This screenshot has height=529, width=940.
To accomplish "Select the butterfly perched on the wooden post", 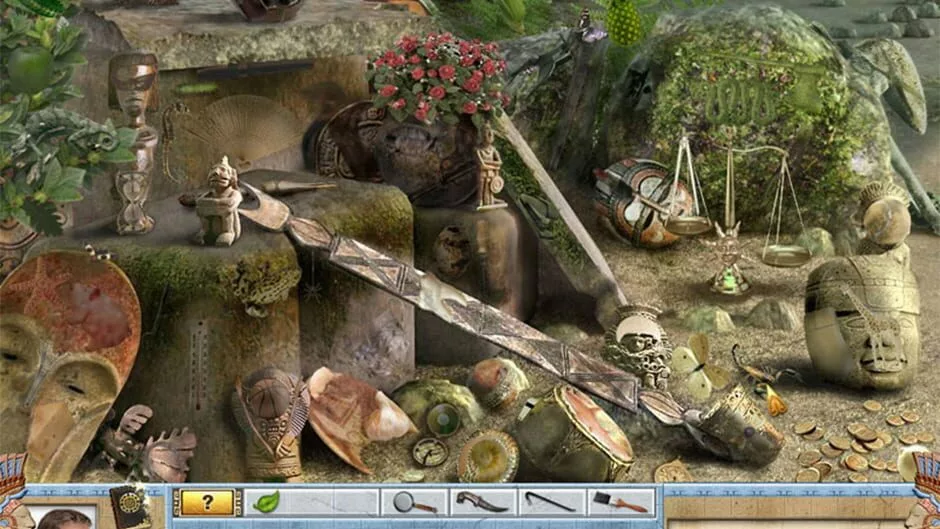I will pyautogui.click(x=590, y=27).
